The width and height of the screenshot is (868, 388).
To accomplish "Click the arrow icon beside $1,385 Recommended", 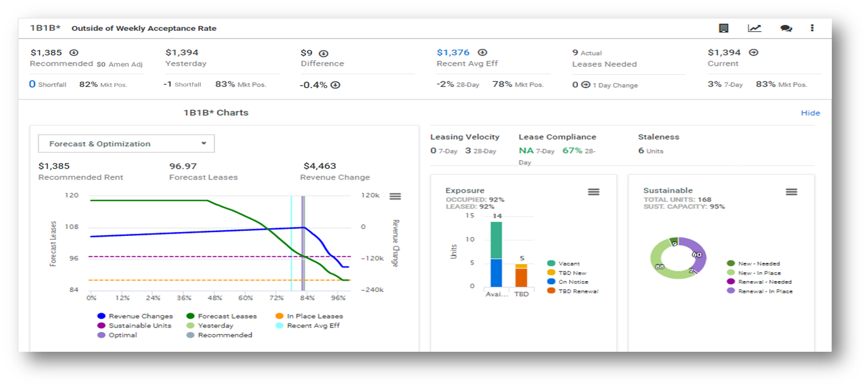I will coord(73,52).
